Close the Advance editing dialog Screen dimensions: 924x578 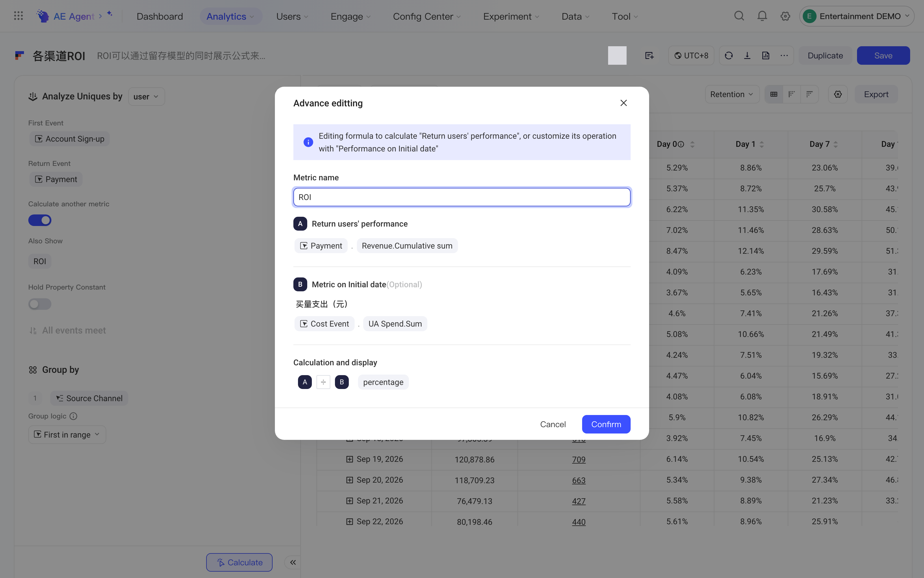coord(623,103)
